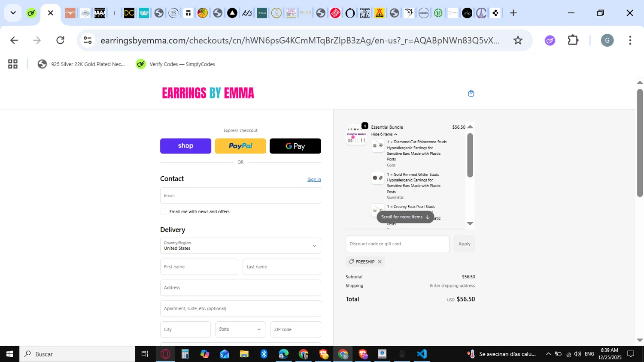Click the order list scroll down arrow

470,223
